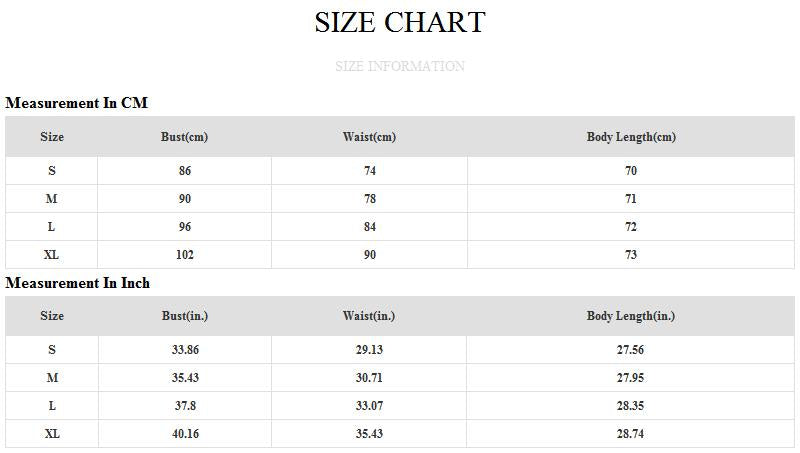The image size is (800, 453).
Task: Click the 29.13 waist inch cell
Action: pyautogui.click(x=369, y=350)
